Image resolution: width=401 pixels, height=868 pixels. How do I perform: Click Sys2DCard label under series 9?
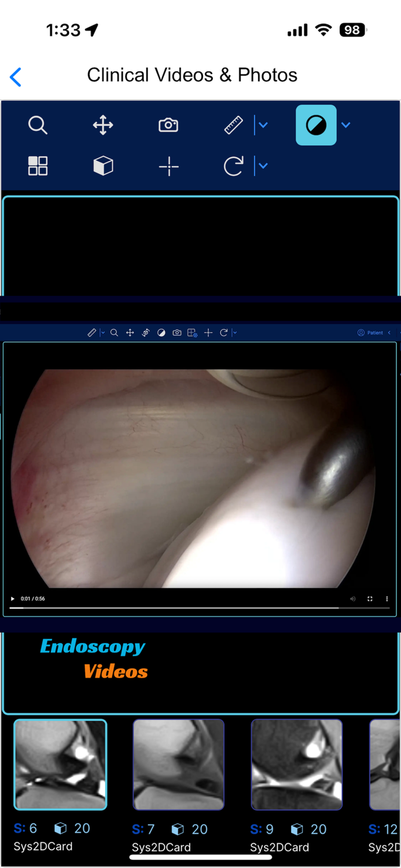coord(279,848)
